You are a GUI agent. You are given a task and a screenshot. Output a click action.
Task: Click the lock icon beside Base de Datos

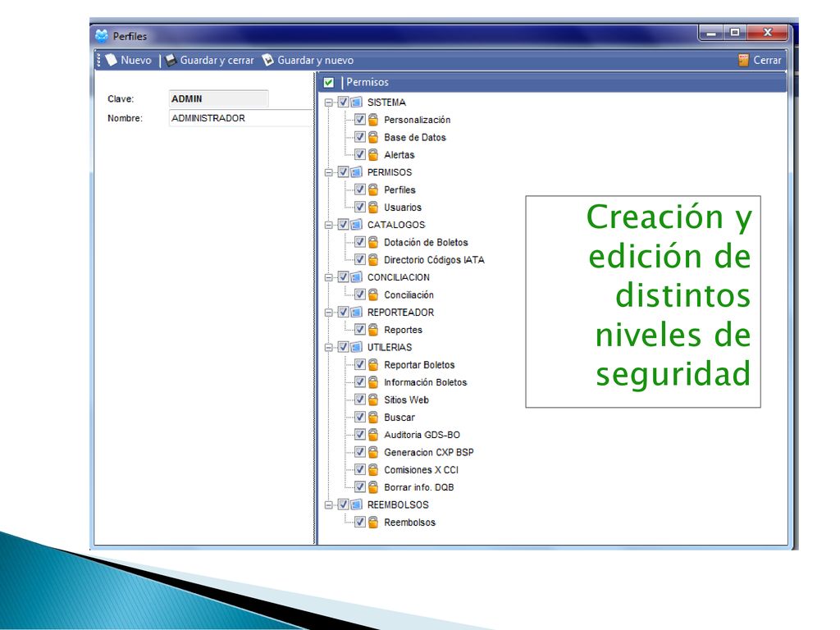tap(373, 137)
